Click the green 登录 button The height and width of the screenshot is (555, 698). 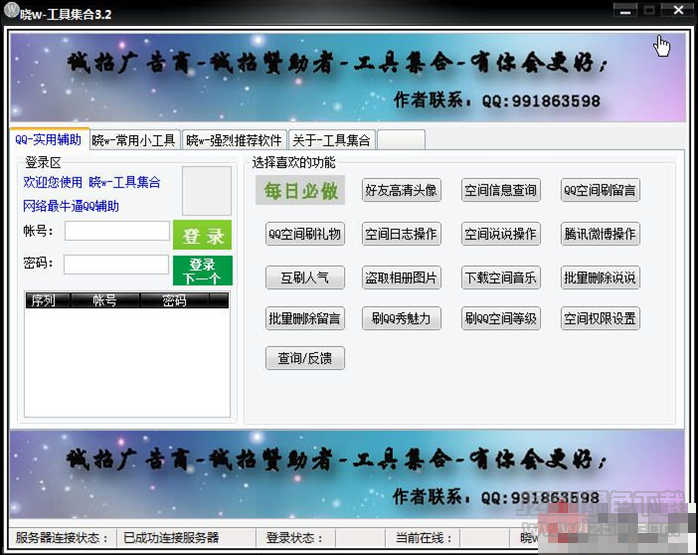coord(202,235)
